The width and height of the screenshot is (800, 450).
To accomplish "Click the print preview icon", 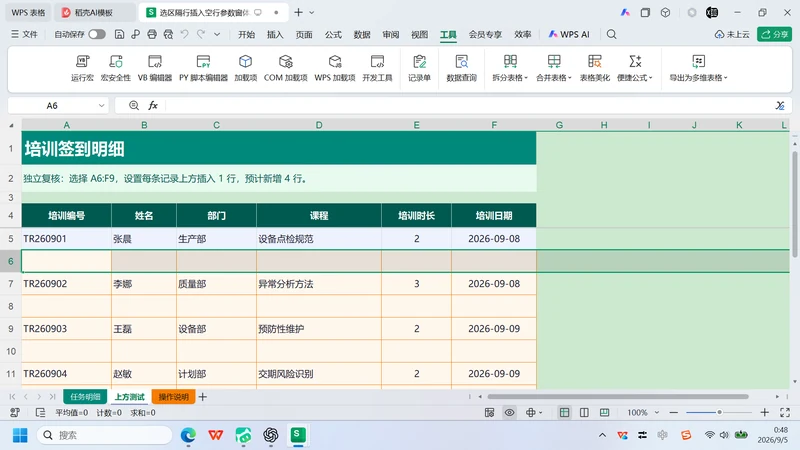I will click(168, 34).
